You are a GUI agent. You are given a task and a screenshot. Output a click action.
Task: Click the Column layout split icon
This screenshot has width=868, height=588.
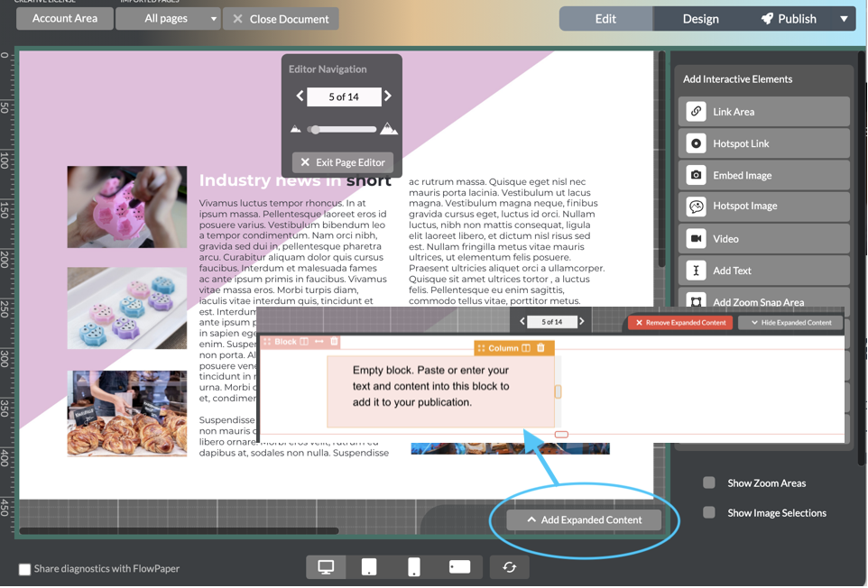tap(526, 348)
